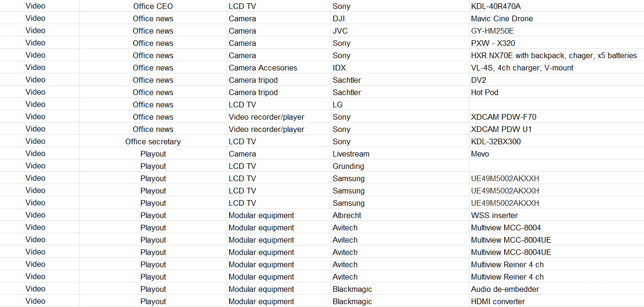Click the Mevo camera model cell
Screen dimensions: 644x307
tap(480, 154)
